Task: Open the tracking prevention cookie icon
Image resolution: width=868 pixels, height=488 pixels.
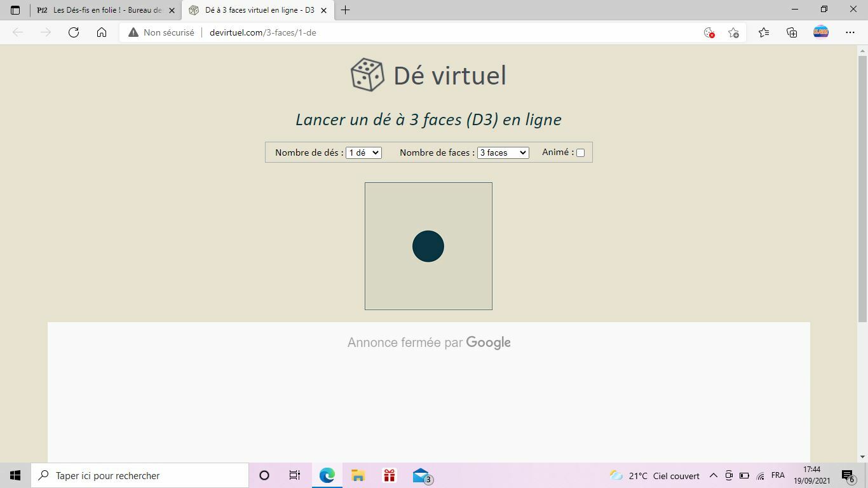Action: click(709, 32)
